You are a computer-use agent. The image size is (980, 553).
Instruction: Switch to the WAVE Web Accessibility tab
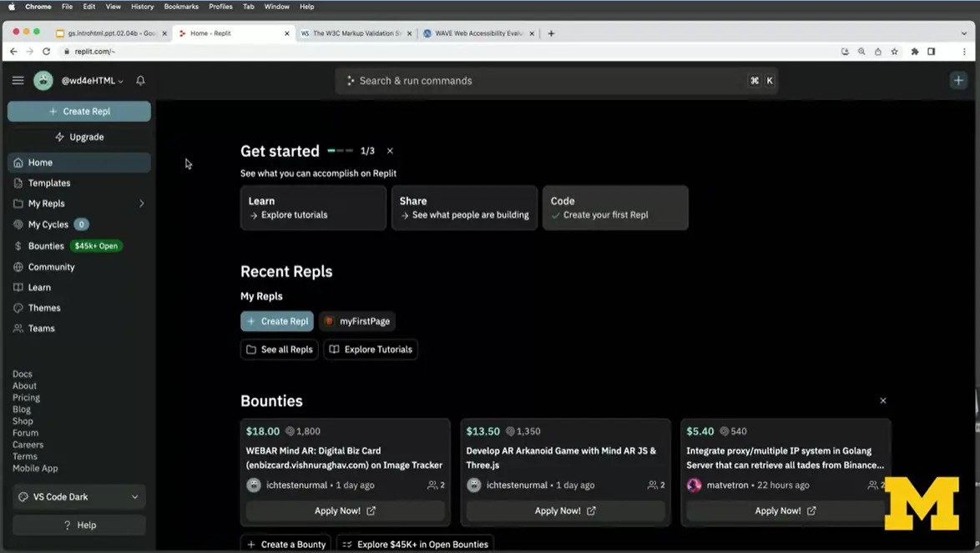(x=478, y=33)
